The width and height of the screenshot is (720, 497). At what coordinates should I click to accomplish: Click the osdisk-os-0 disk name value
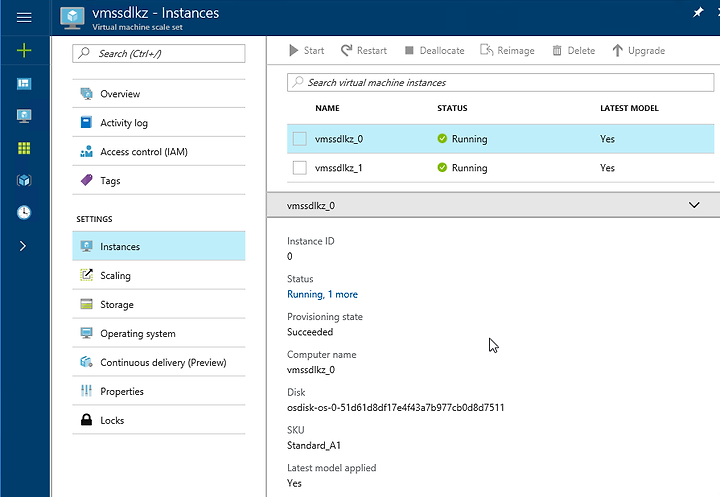tap(395, 407)
